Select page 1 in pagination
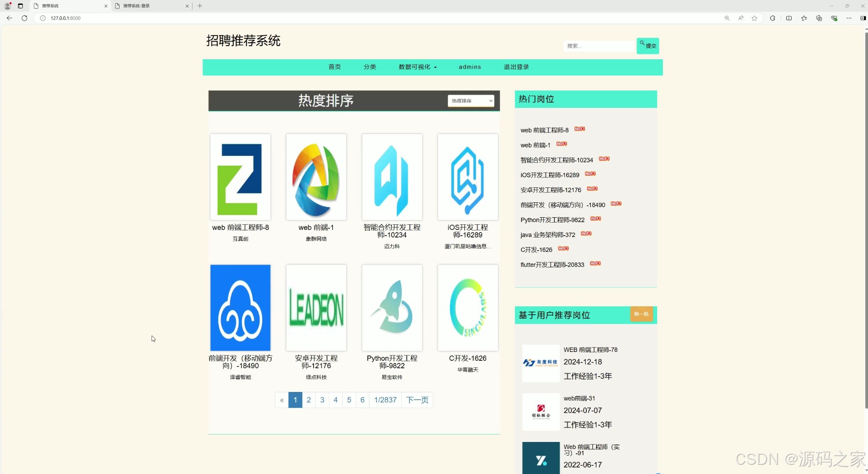This screenshot has height=474, width=868. point(295,400)
